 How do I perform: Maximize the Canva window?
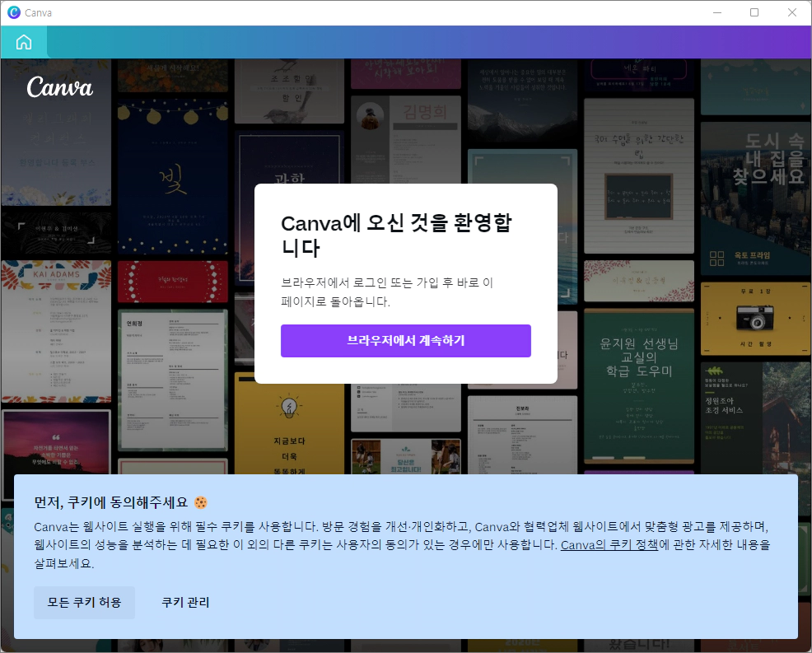[754, 12]
